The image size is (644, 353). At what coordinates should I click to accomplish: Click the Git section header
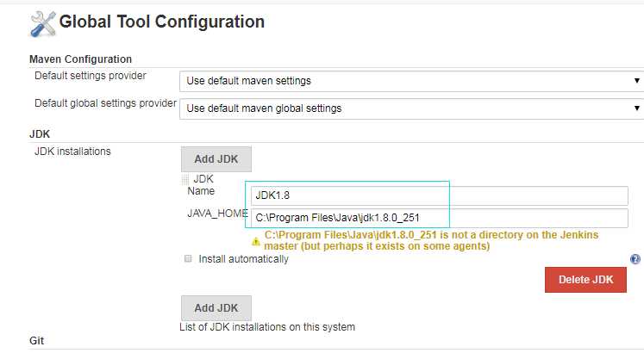36,341
